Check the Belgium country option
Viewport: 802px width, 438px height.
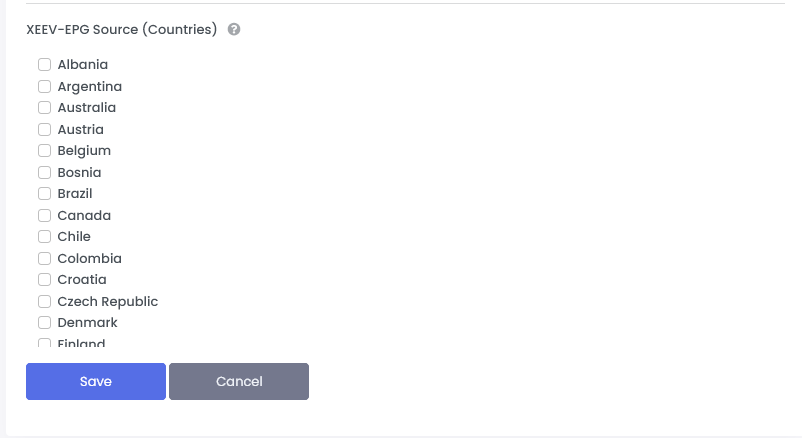coord(44,151)
